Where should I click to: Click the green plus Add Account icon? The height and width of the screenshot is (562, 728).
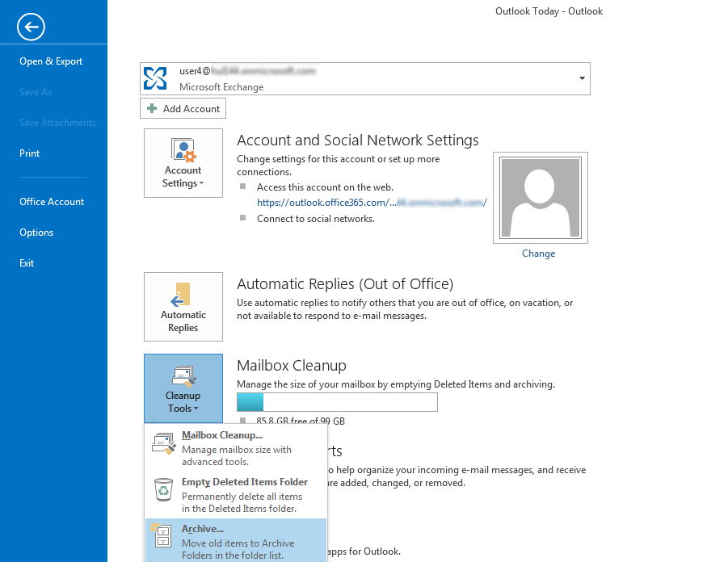click(151, 108)
